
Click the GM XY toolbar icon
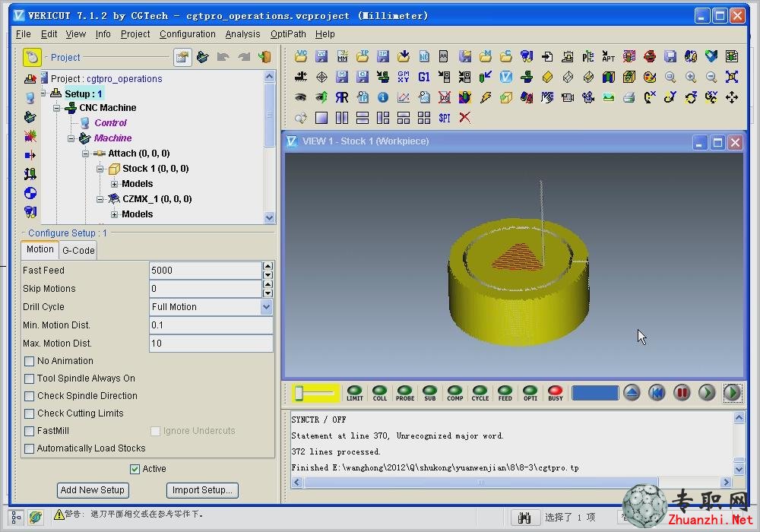(x=404, y=77)
